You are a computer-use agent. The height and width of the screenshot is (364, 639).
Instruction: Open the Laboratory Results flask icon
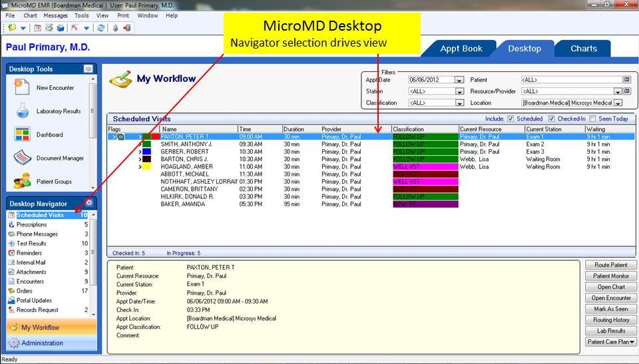[x=22, y=111]
